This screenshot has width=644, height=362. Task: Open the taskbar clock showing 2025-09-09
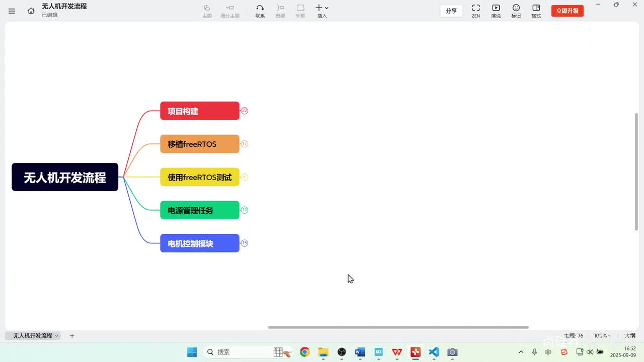tap(623, 351)
